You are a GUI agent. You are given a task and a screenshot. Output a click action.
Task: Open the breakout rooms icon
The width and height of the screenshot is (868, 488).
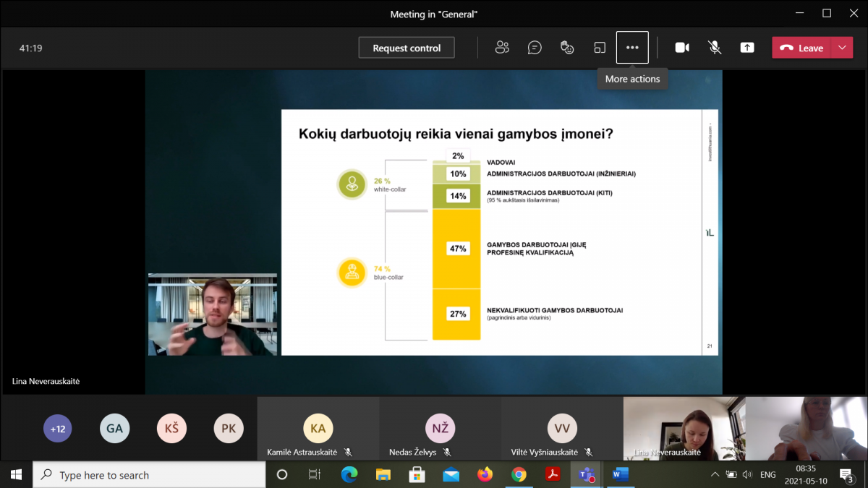coord(600,48)
